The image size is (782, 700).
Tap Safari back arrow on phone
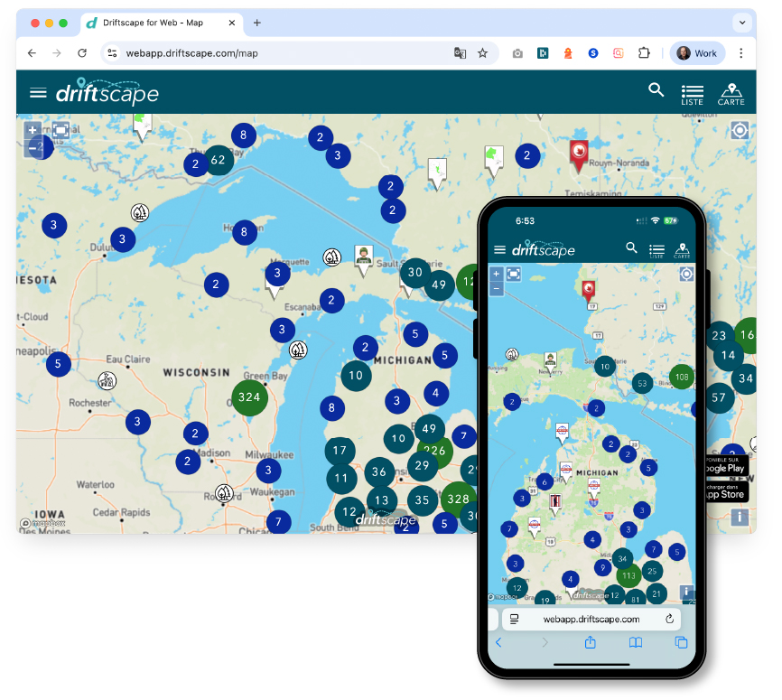tap(498, 642)
